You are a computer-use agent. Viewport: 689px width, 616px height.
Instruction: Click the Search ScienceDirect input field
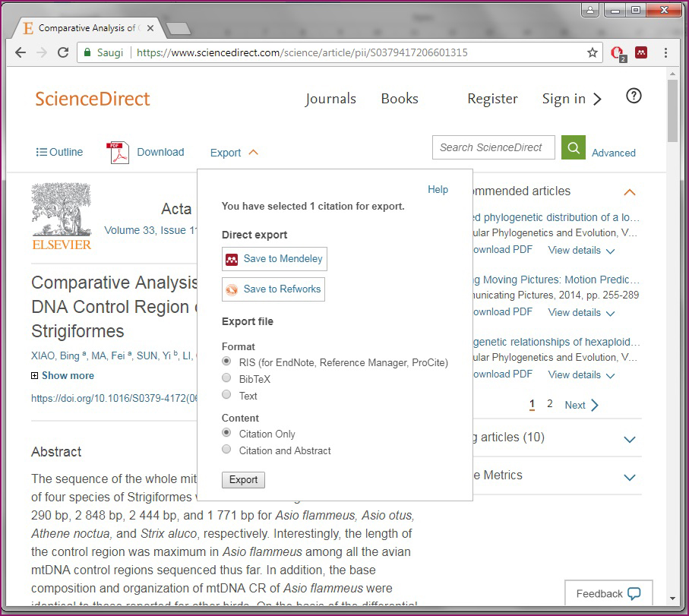pos(493,147)
